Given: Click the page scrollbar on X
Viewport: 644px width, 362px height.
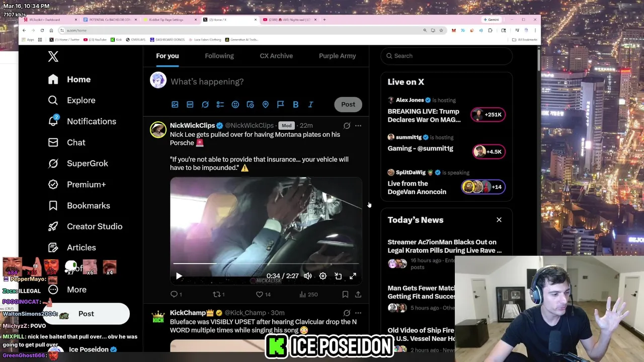Looking at the screenshot, I should pos(539,60).
